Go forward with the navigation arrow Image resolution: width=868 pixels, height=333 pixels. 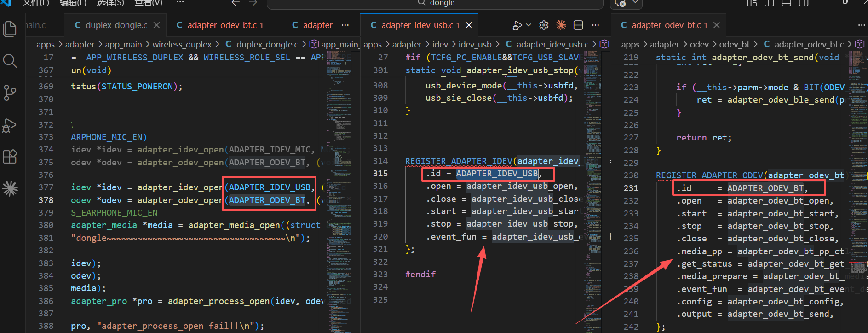[x=253, y=3]
